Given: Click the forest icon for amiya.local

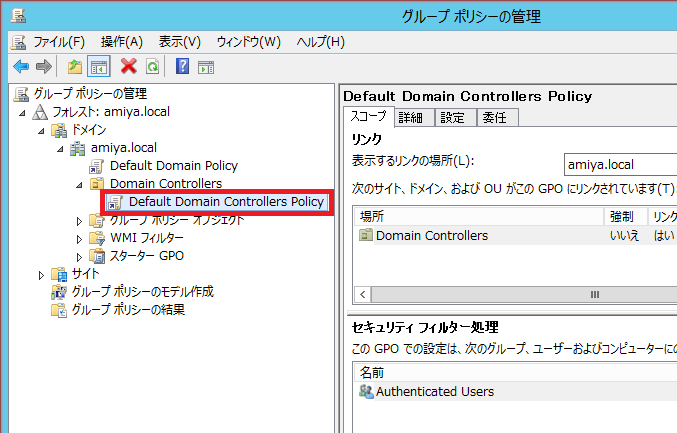Looking at the screenshot, I should click(40, 112).
